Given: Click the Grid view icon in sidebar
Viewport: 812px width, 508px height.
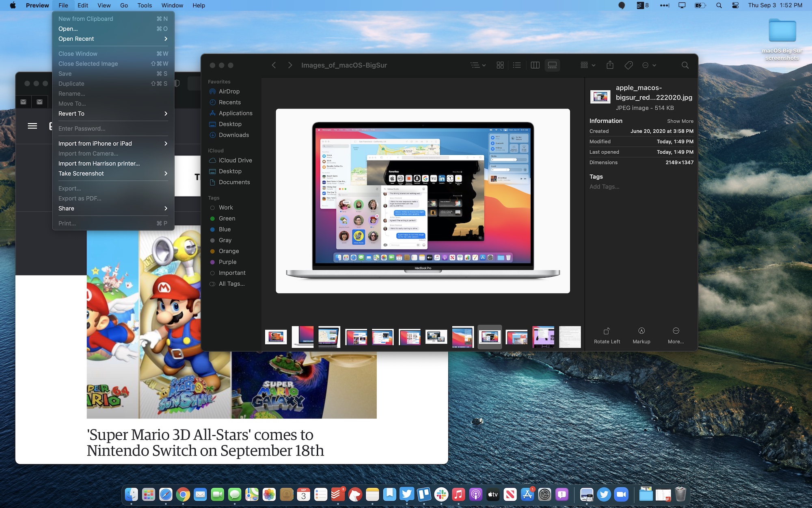Looking at the screenshot, I should [499, 65].
